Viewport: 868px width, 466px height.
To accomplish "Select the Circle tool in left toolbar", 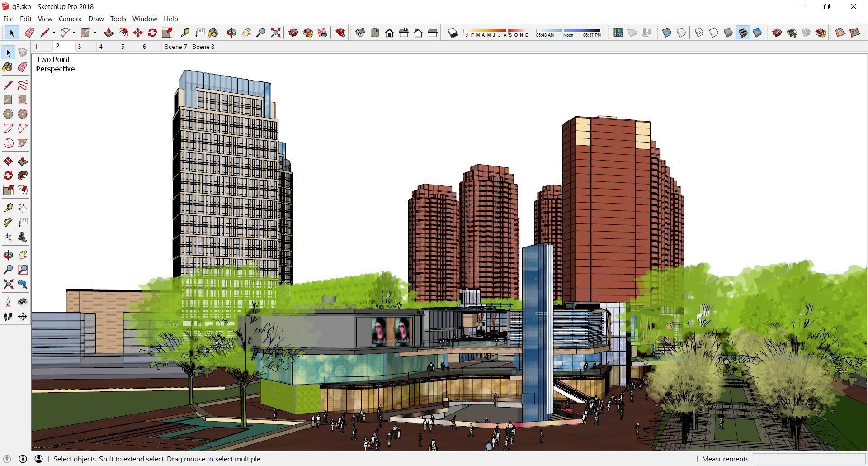I will click(x=8, y=114).
